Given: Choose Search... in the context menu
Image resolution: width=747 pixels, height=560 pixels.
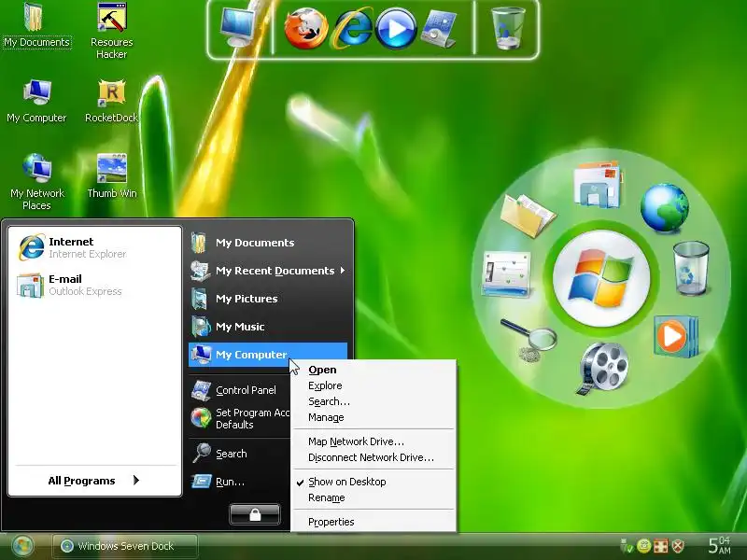Looking at the screenshot, I should click(x=373, y=402).
